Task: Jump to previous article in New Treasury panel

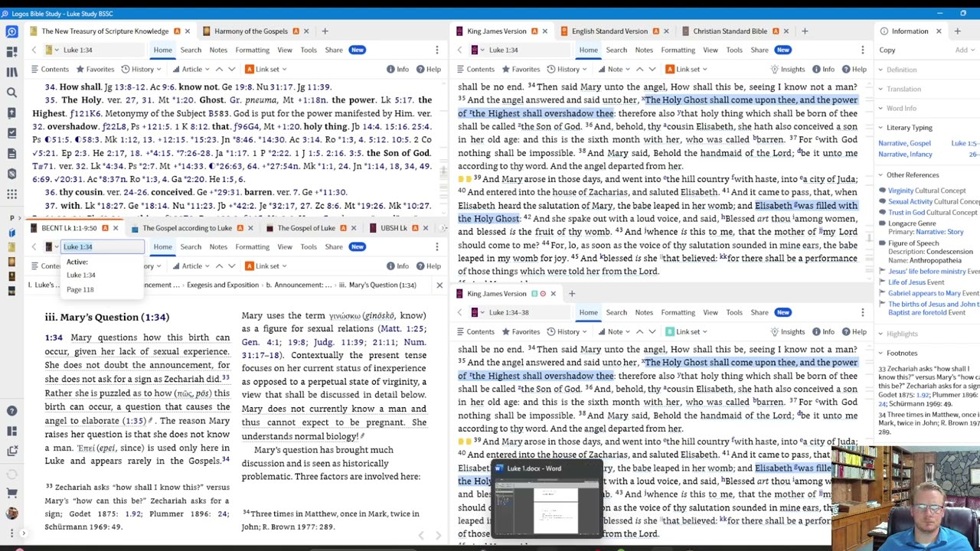Action: tap(219, 69)
